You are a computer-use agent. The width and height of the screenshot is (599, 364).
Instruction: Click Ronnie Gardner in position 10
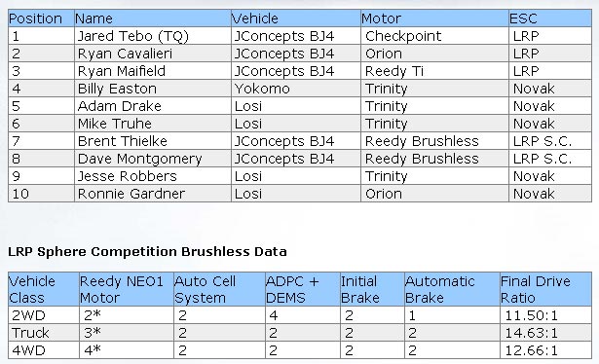pyautogui.click(x=152, y=194)
